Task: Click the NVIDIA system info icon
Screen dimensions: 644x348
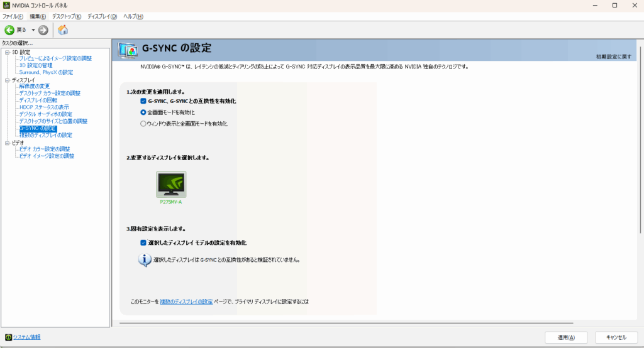Action: point(8,337)
